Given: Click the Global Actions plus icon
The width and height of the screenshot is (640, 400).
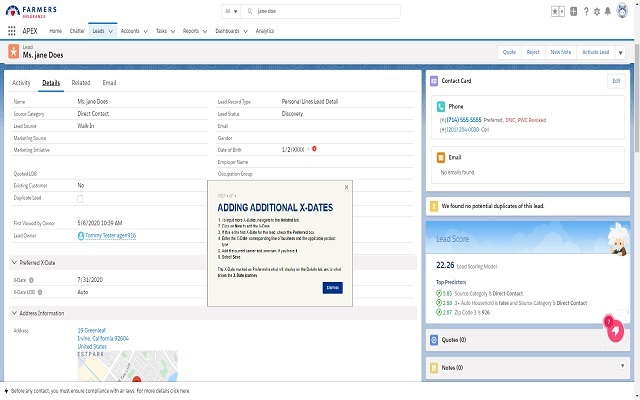Looking at the screenshot, I should pyautogui.click(x=573, y=11).
